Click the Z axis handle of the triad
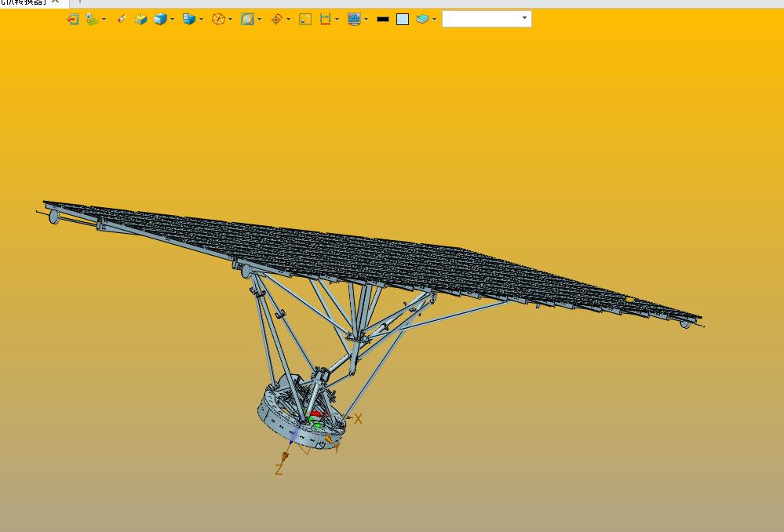Image resolution: width=784 pixels, height=532 pixels. [x=285, y=456]
